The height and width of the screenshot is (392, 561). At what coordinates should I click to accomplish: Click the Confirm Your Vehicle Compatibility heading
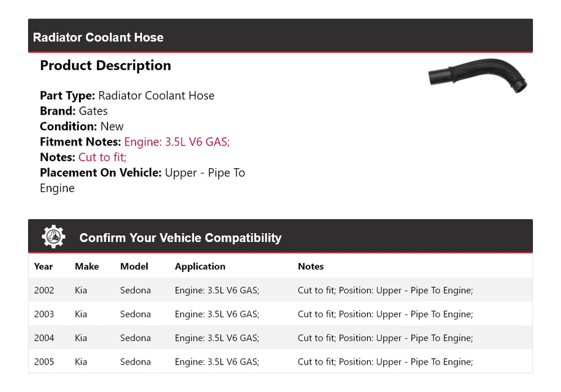pos(180,238)
